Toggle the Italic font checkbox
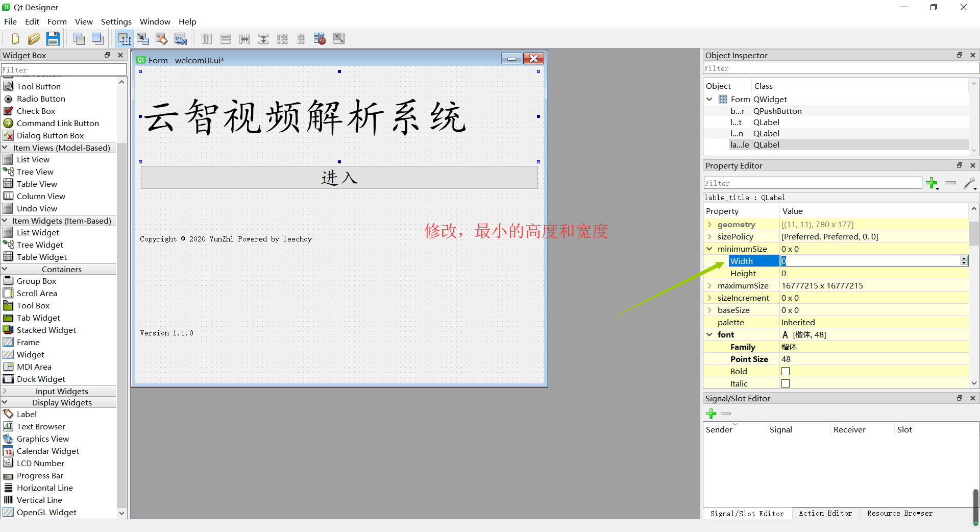This screenshot has height=532, width=980. pyautogui.click(x=786, y=383)
